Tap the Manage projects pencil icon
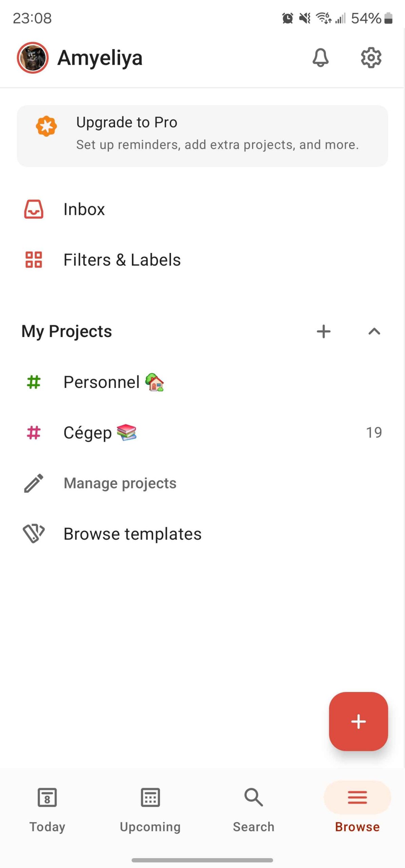405x868 pixels. click(x=34, y=483)
